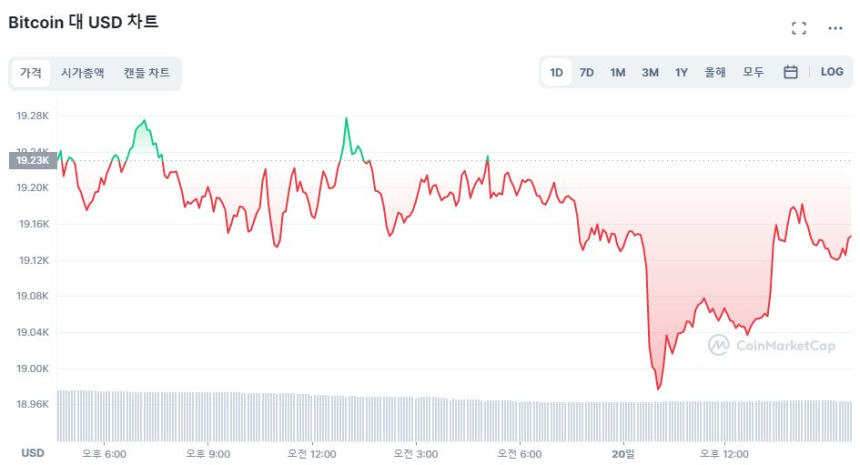This screenshot has height=465, width=860.
Task: Open the three-dot more options menu
Action: pyautogui.click(x=835, y=28)
